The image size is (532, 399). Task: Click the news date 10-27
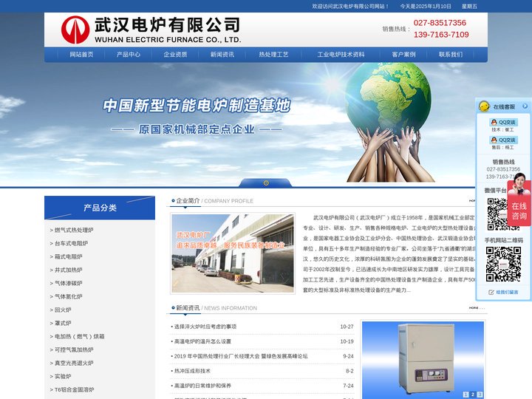347,327
